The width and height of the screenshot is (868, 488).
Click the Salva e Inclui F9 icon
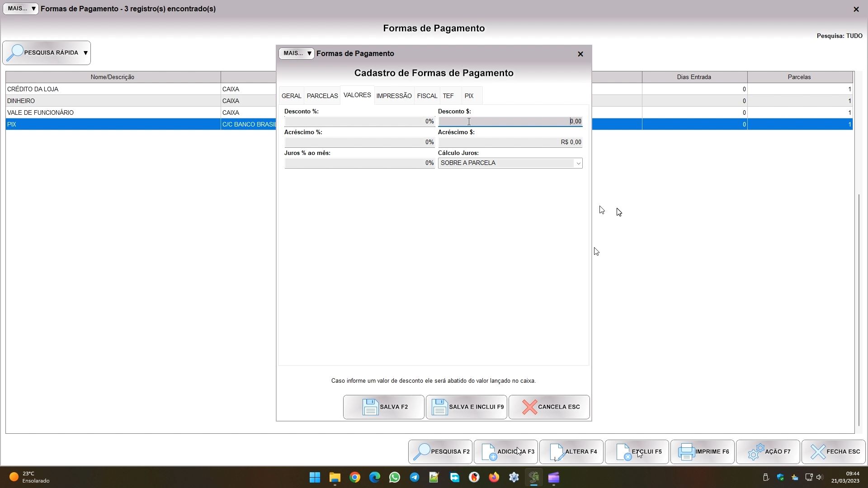tap(439, 407)
